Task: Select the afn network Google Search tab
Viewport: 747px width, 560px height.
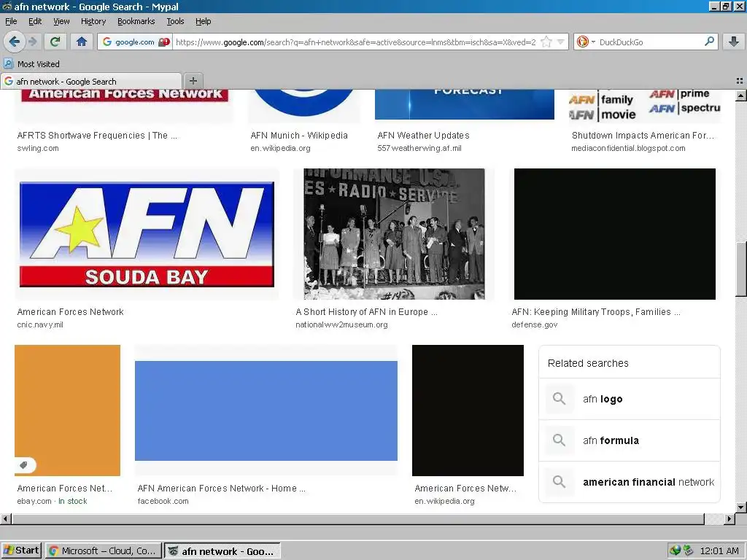Action: [91, 82]
